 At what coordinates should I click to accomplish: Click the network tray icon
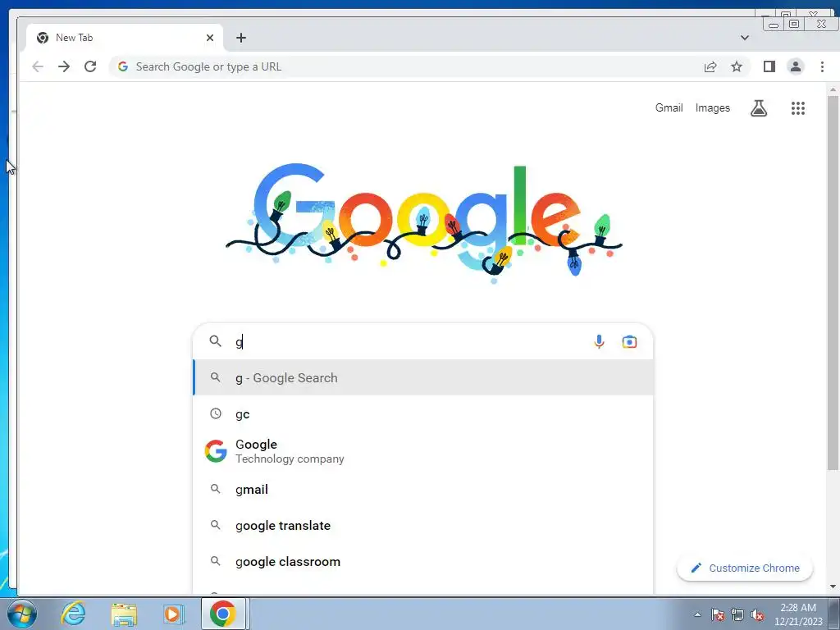[x=737, y=615]
